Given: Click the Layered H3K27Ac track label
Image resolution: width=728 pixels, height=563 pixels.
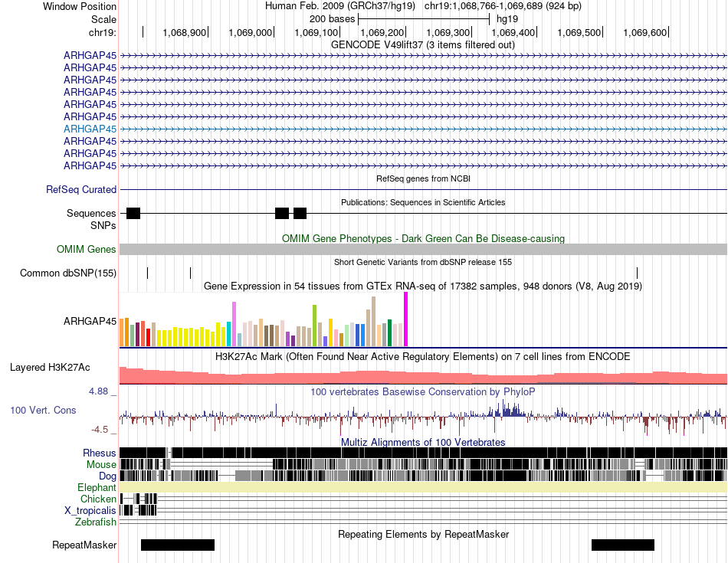Looking at the screenshot, I should pos(50,368).
